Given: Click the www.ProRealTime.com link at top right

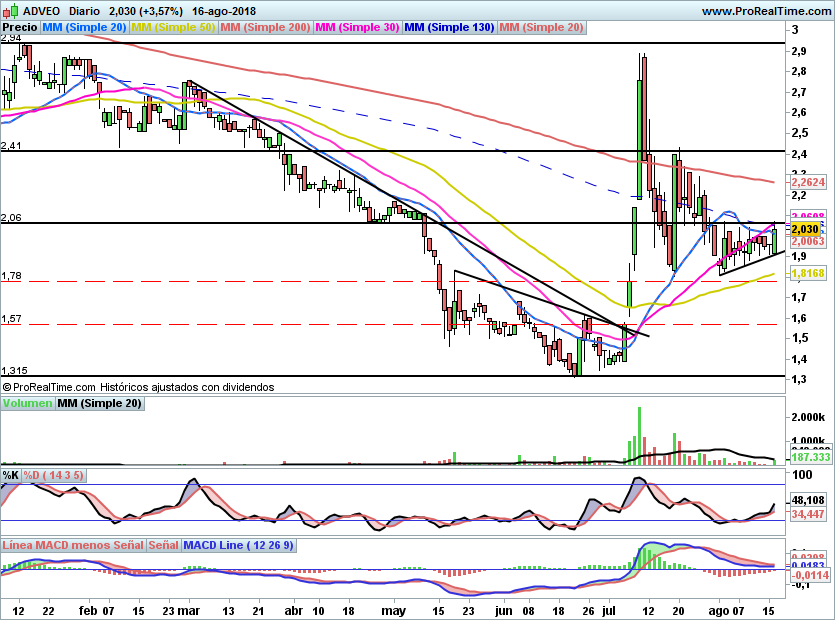Looking at the screenshot, I should [766, 11].
